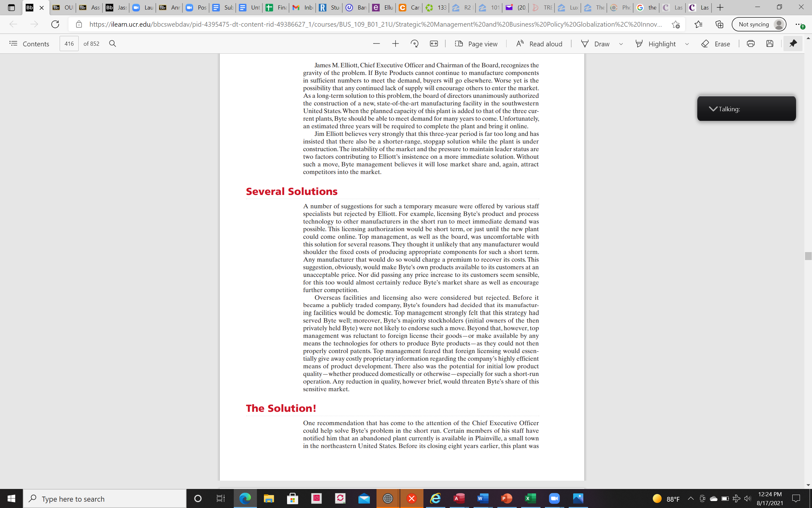Add this page to favorites
Image resolution: width=812 pixels, height=508 pixels.
pyautogui.click(x=675, y=24)
